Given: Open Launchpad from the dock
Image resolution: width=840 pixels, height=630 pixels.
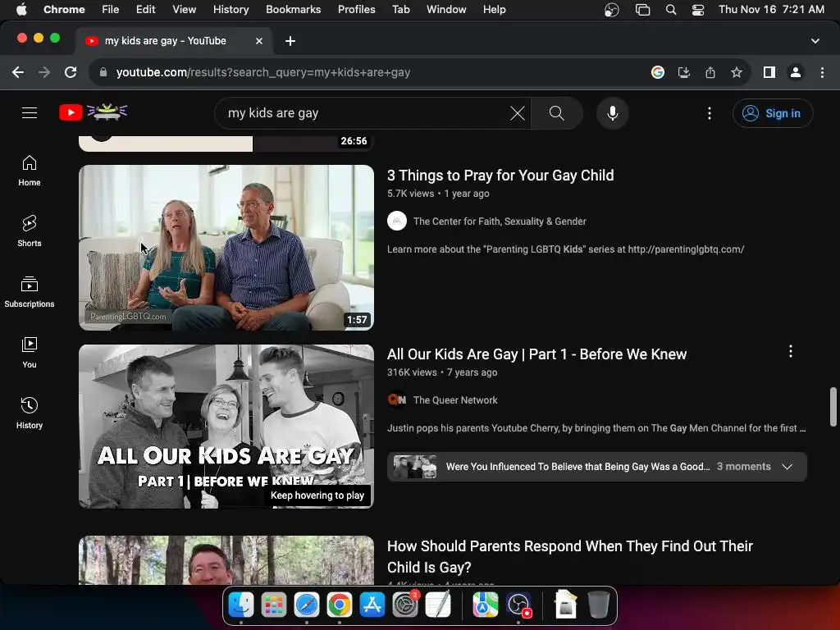Looking at the screenshot, I should point(274,605).
